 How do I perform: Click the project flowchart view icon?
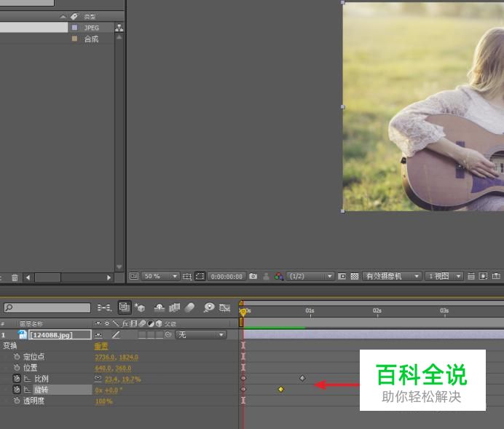[119, 28]
